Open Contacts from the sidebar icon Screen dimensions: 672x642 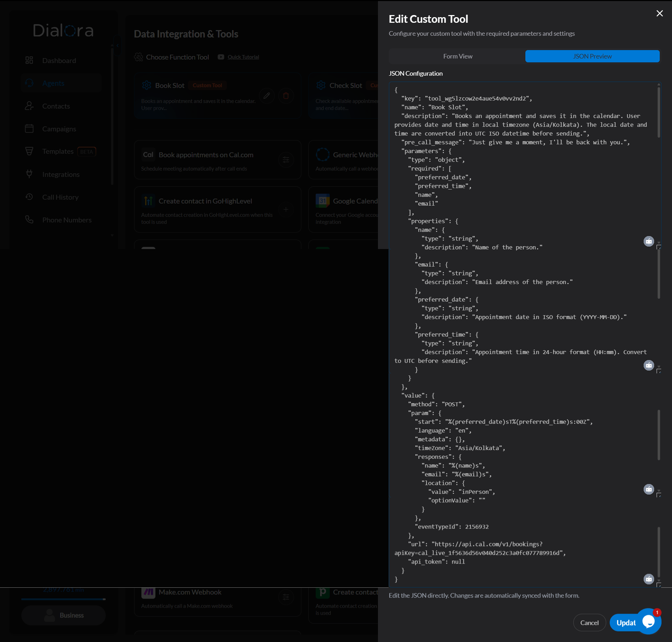30,106
